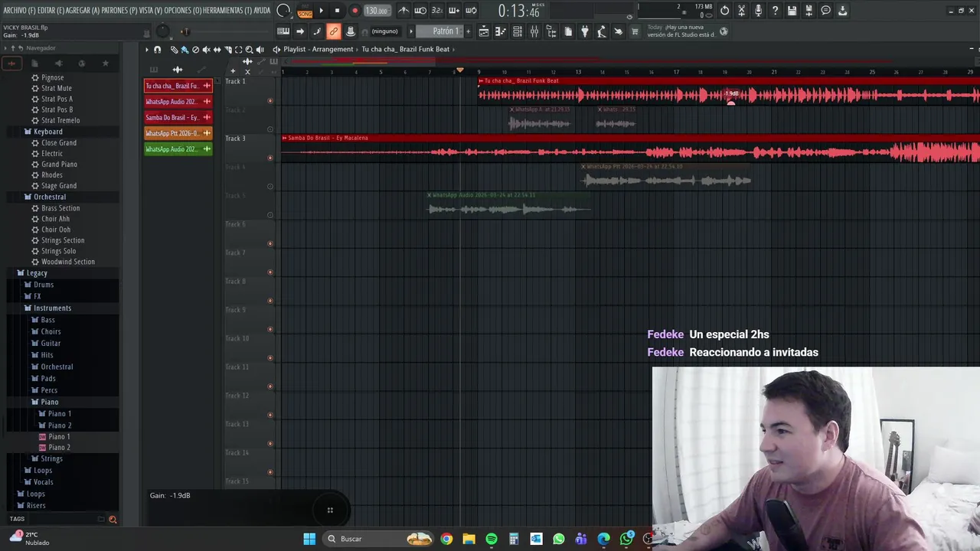Open the Browser view icon
The height and width of the screenshot is (551, 980).
(551, 31)
